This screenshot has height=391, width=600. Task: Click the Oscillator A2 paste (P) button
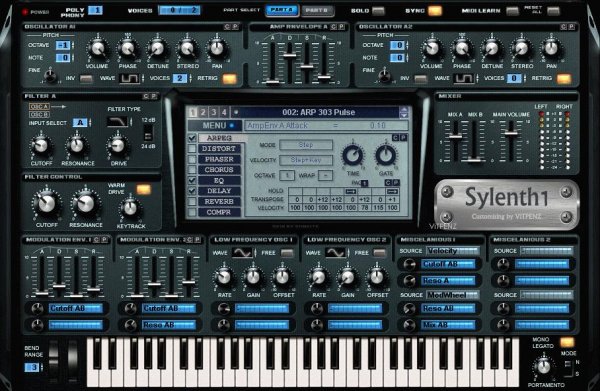pyautogui.click(x=571, y=26)
